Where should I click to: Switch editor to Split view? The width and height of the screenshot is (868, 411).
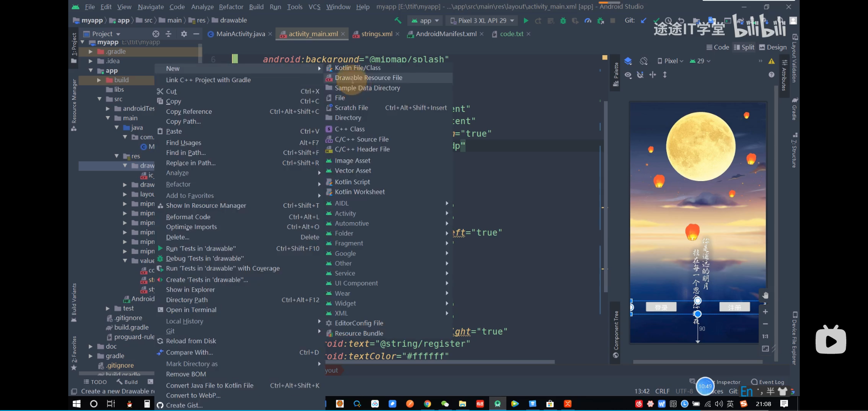(744, 47)
